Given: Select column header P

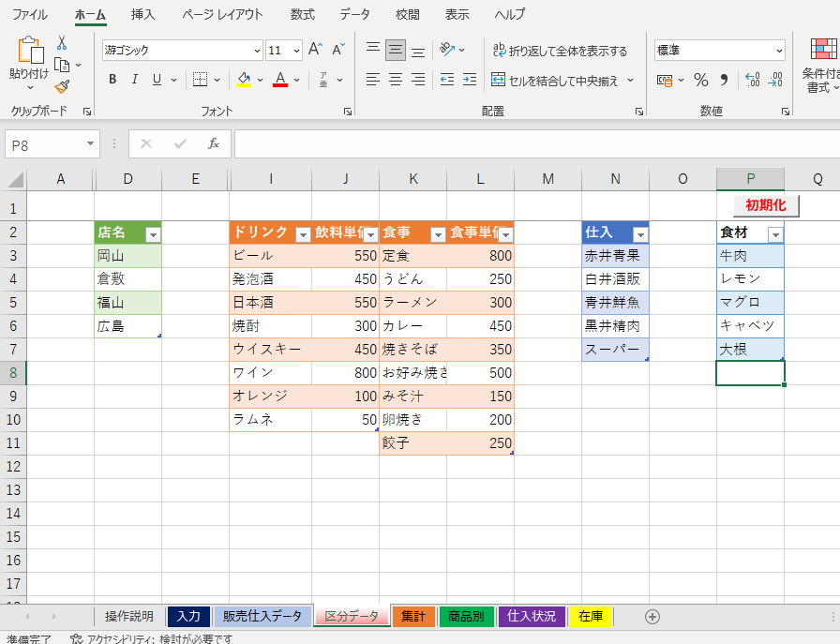Looking at the screenshot, I should [751, 179].
